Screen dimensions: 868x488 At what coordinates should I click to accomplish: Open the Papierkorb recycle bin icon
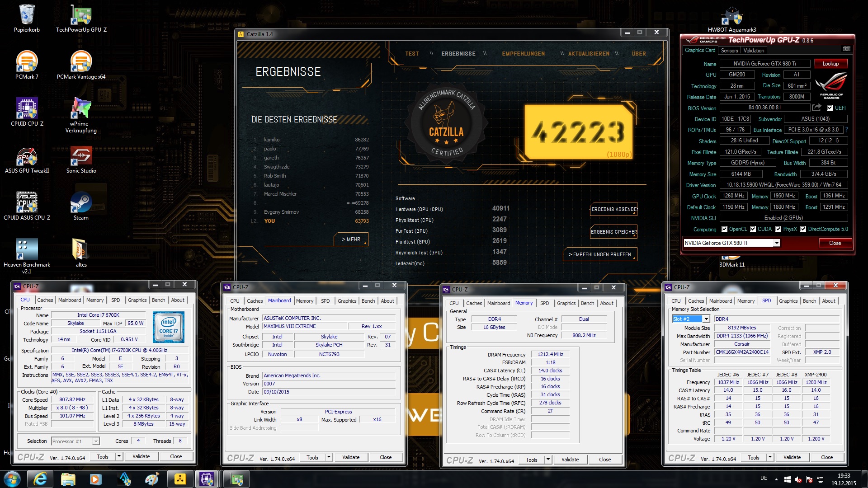27,18
